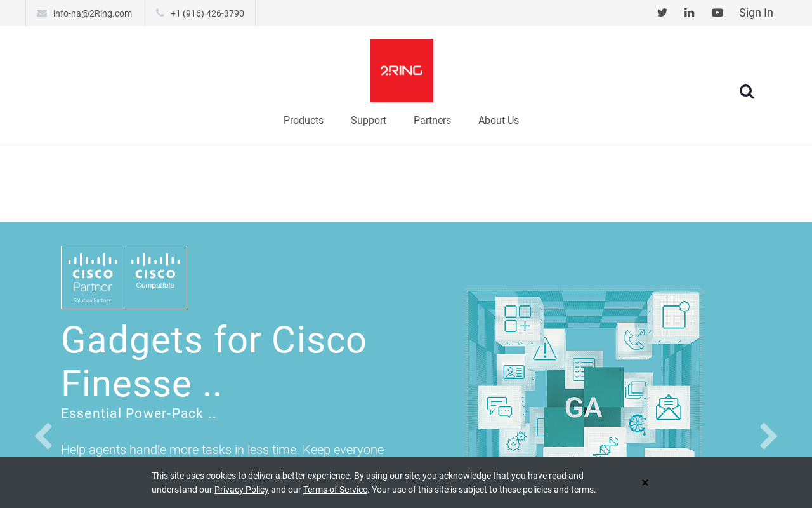Open the Products menu

click(x=303, y=121)
